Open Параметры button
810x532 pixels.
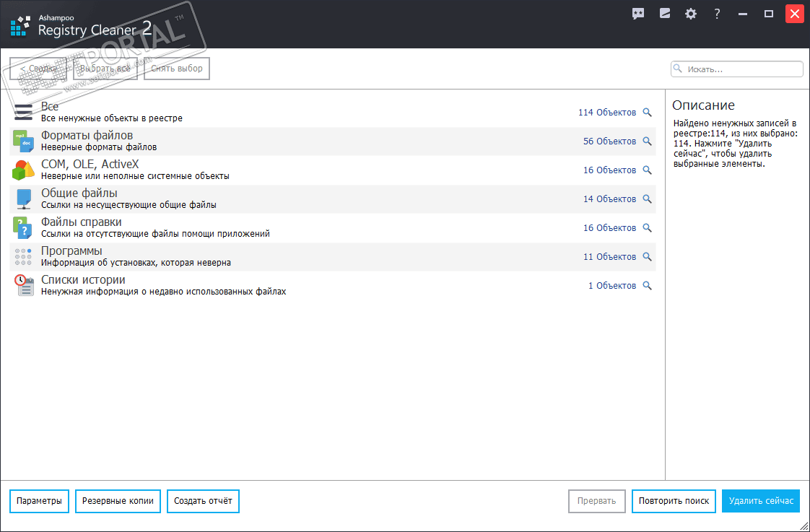pos(39,501)
